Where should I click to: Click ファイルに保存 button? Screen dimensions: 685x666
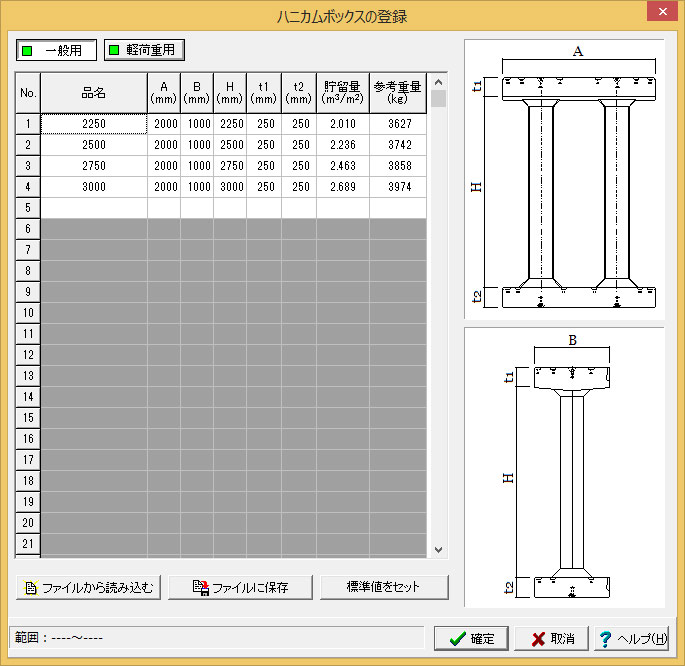point(240,588)
